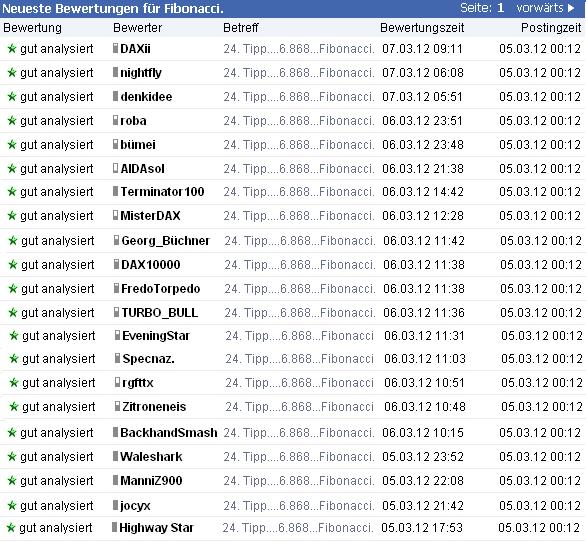Image resolution: width=586 pixels, height=542 pixels.
Task: Click posting time in Waleshark row
Action: 540,456
